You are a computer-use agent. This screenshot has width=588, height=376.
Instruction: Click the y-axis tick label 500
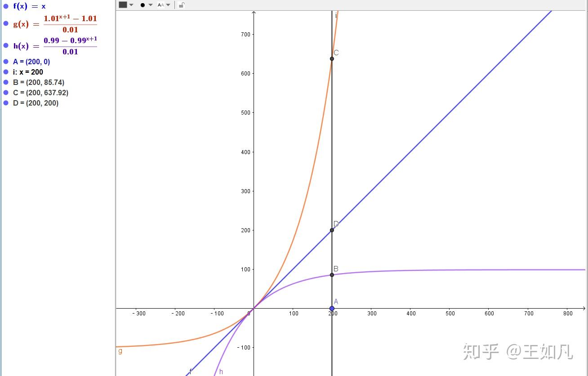pos(246,113)
